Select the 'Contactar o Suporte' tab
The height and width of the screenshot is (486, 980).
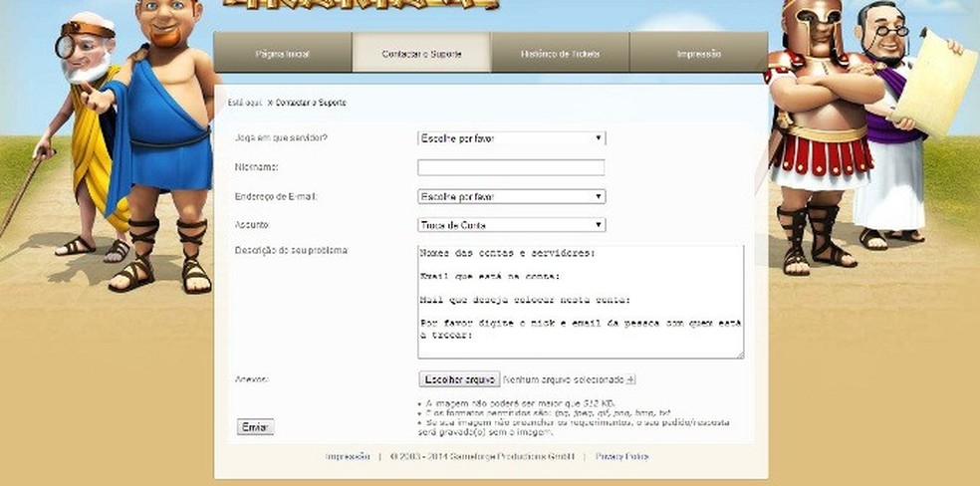pos(422,54)
